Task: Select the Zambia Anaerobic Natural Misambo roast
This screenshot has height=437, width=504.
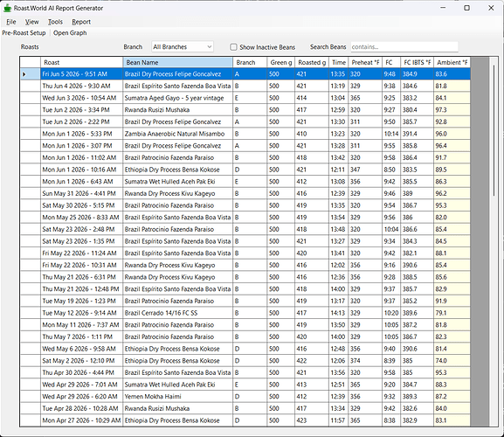Action: 245,134
